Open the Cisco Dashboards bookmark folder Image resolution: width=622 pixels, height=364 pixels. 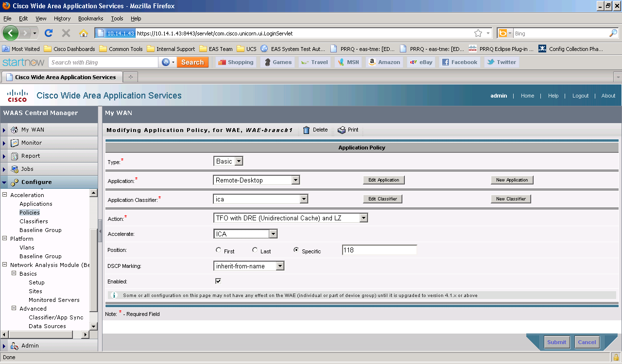click(x=69, y=49)
